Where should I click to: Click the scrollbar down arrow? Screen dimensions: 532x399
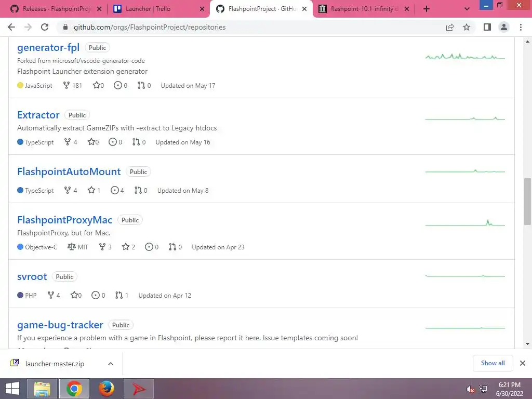tap(527, 344)
